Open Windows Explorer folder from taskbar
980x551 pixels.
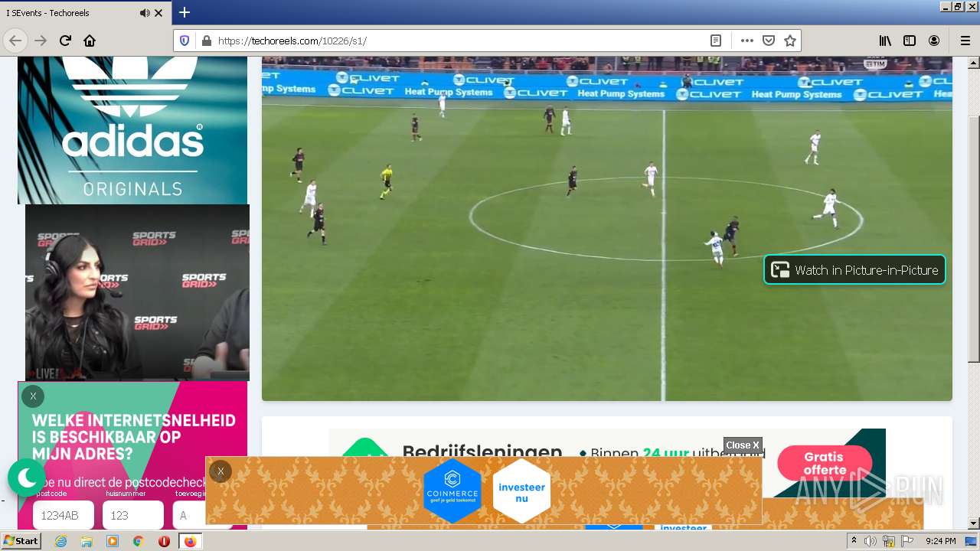tap(87, 541)
